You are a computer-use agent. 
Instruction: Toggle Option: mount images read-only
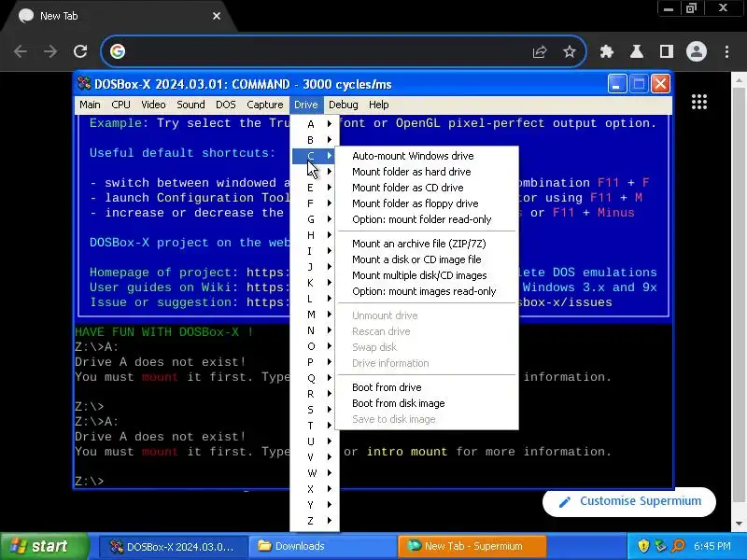point(427,291)
